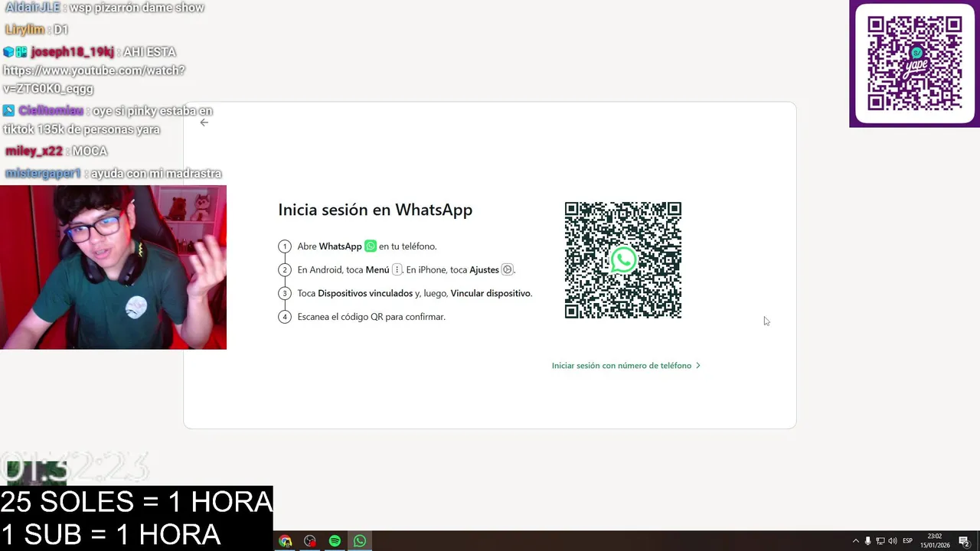Click 'Escanea el código QR para confirmar' text

[371, 317]
